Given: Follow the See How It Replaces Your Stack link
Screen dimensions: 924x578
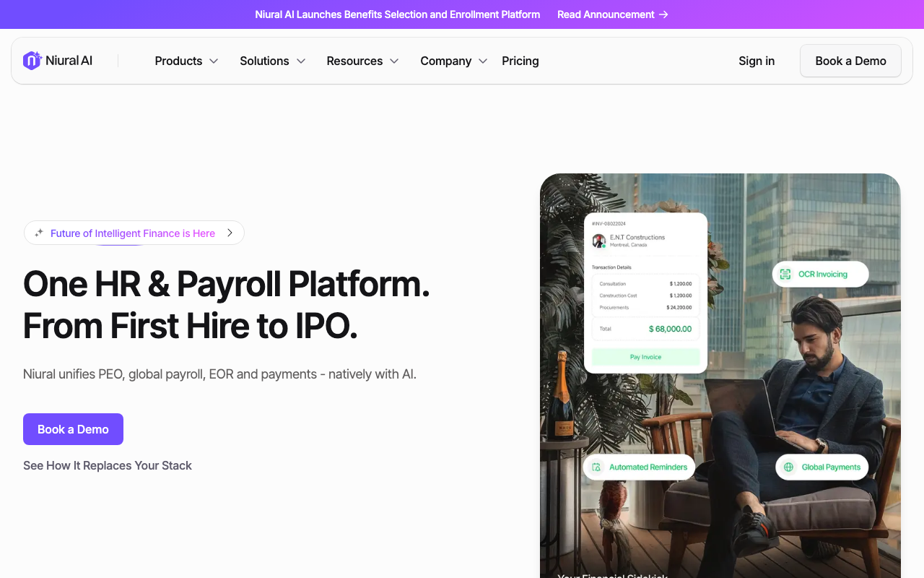Looking at the screenshot, I should click(x=108, y=465).
